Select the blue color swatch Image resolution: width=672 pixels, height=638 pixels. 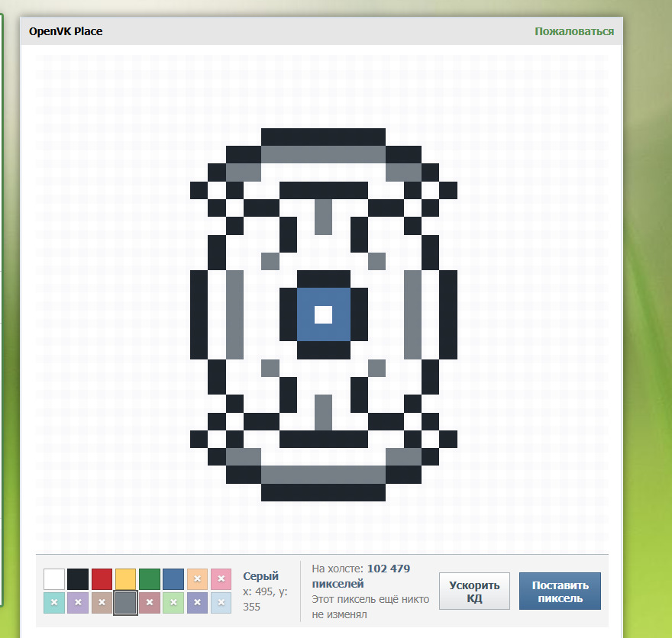(x=173, y=579)
